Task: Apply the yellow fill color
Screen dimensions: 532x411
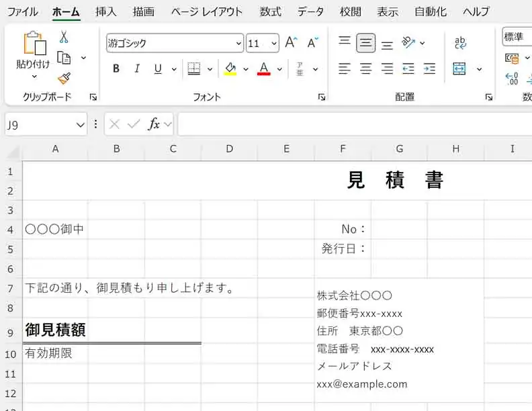Action: point(230,68)
